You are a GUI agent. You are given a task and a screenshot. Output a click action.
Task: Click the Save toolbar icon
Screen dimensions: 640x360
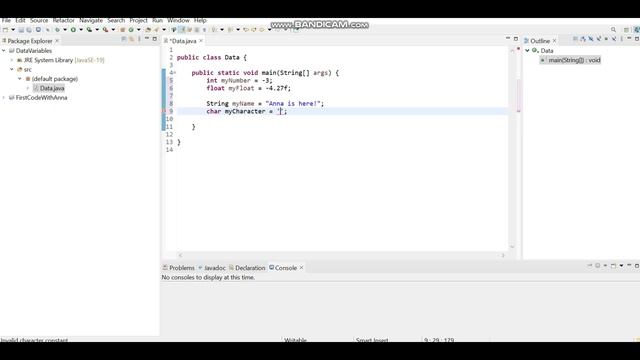[21, 30]
